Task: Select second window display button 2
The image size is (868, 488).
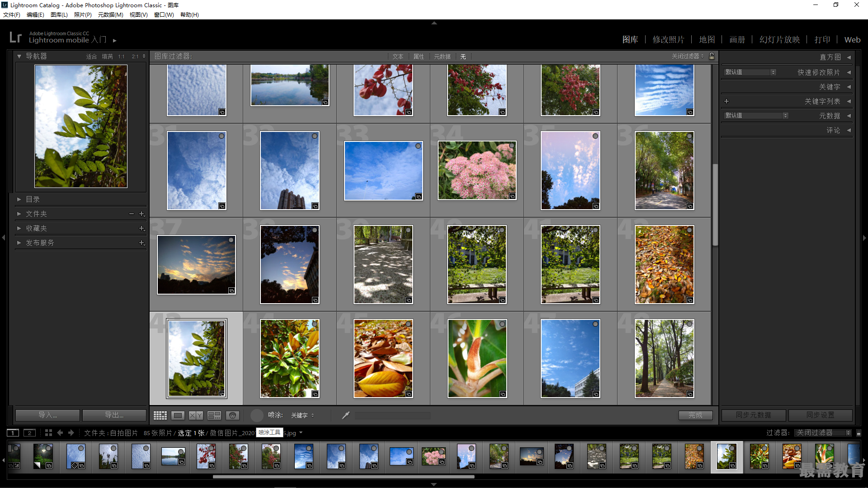Action: [x=29, y=433]
